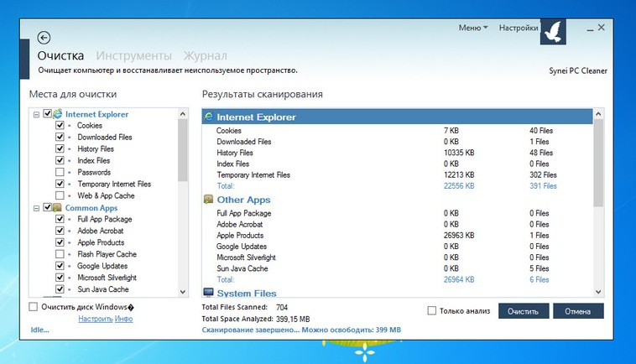The width and height of the screenshot is (636, 364).
Task: Click the Idle... status text
Action: tap(39, 330)
